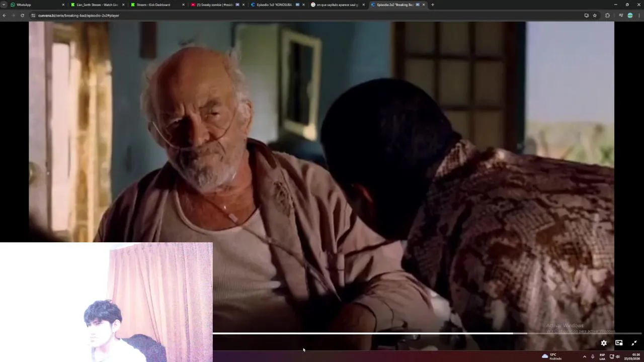Viewport: 644px width, 362px height.
Task: Close the Stream - Kick Dashboard tab
Action: pos(183,5)
